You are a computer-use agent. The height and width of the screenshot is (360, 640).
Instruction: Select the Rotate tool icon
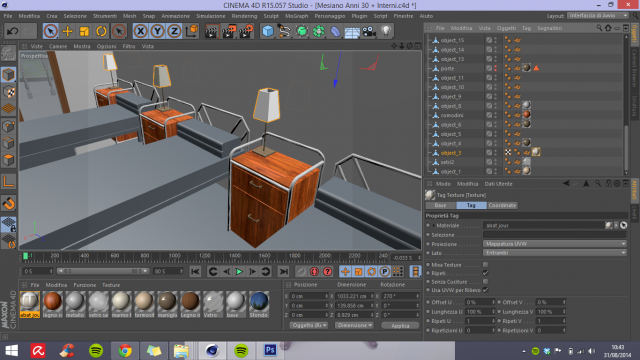coord(101,31)
